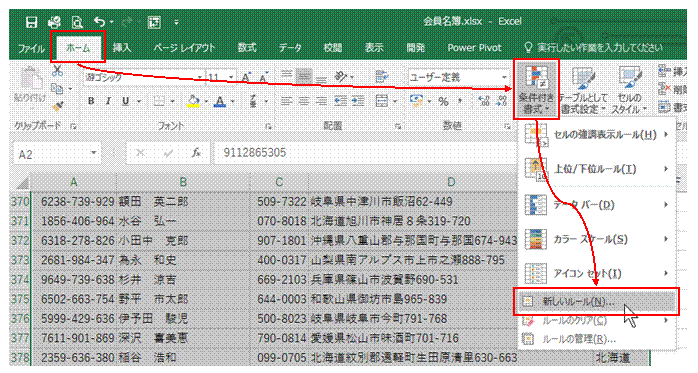
Task: Click the 条件付き書式 conditional formatting button
Action: [536, 89]
